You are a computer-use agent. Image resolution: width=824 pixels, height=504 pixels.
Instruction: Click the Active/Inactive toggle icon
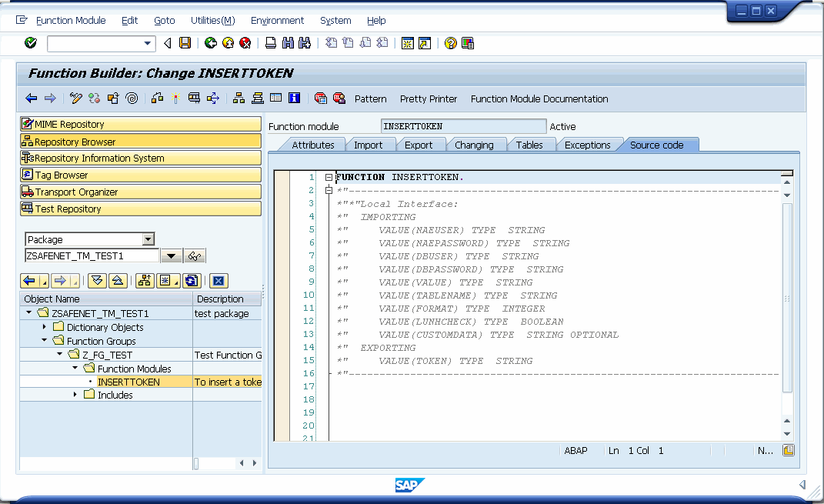pos(94,98)
